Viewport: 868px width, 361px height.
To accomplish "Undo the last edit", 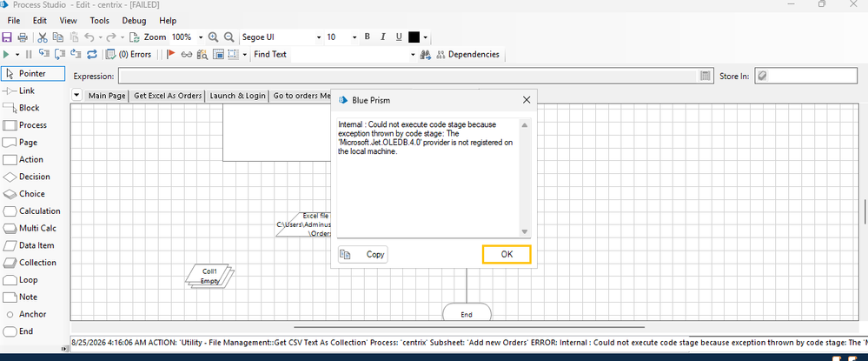I will point(89,37).
